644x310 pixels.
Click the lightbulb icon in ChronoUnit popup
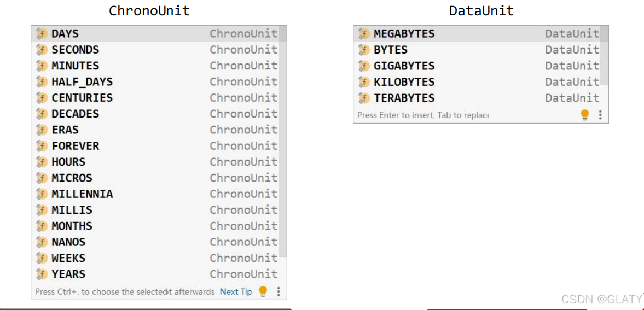coord(263,291)
